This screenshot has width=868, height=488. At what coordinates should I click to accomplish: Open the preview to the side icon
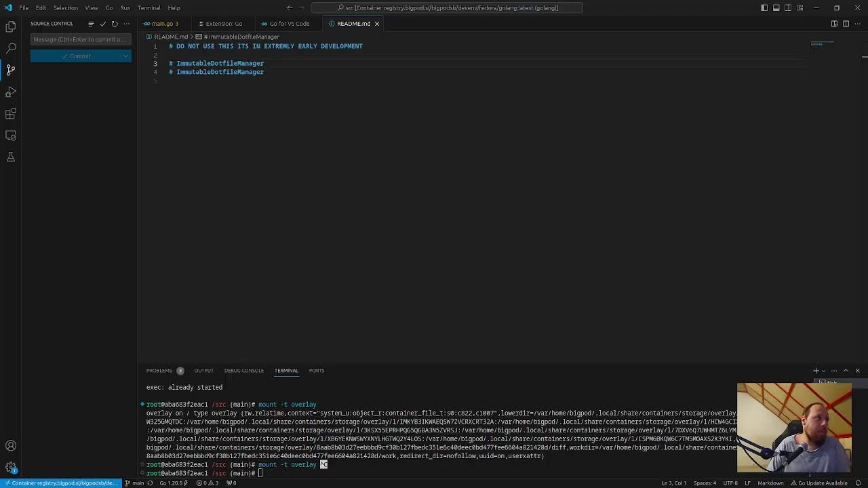point(834,24)
